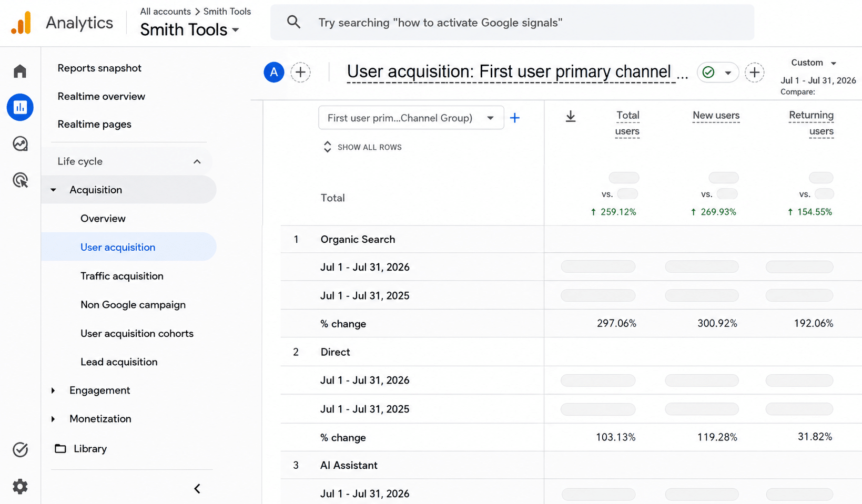Open the Custom date range dropdown
This screenshot has height=504, width=862.
814,63
